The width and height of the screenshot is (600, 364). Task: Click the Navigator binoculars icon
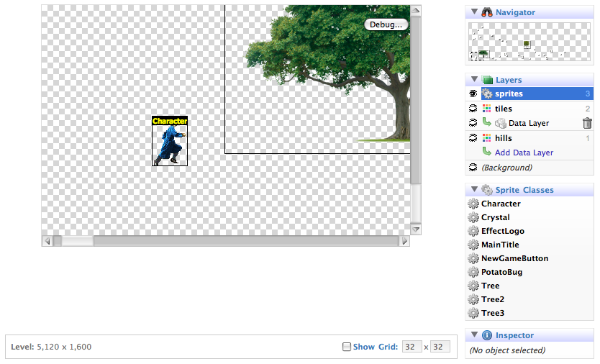(487, 12)
